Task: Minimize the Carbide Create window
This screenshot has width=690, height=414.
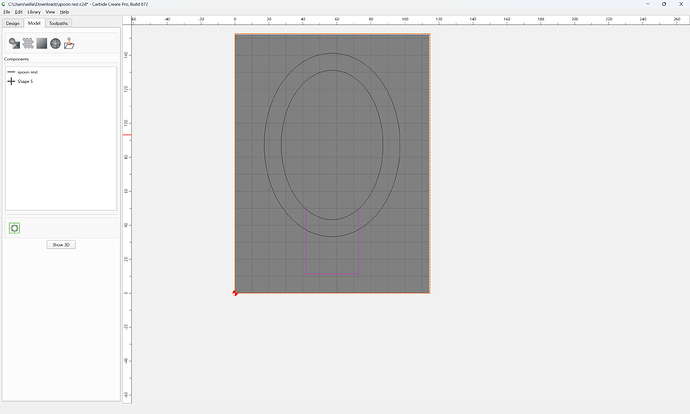Action: click(647, 4)
